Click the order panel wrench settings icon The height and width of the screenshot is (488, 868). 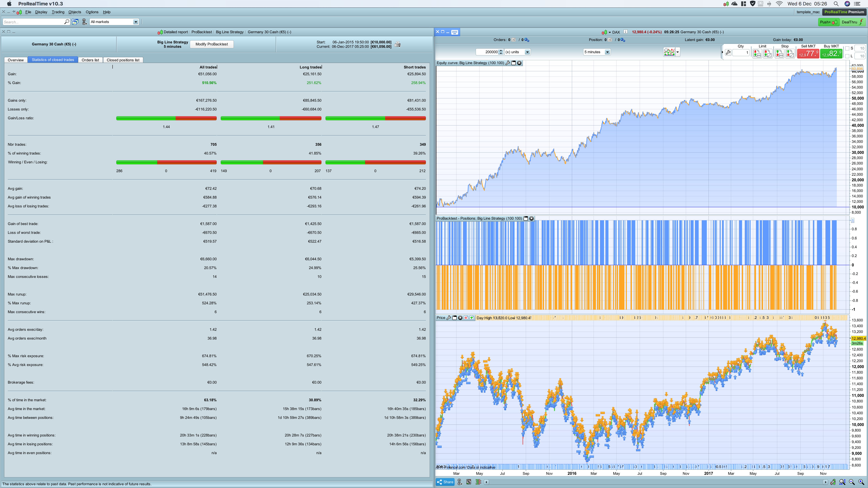[x=728, y=53]
